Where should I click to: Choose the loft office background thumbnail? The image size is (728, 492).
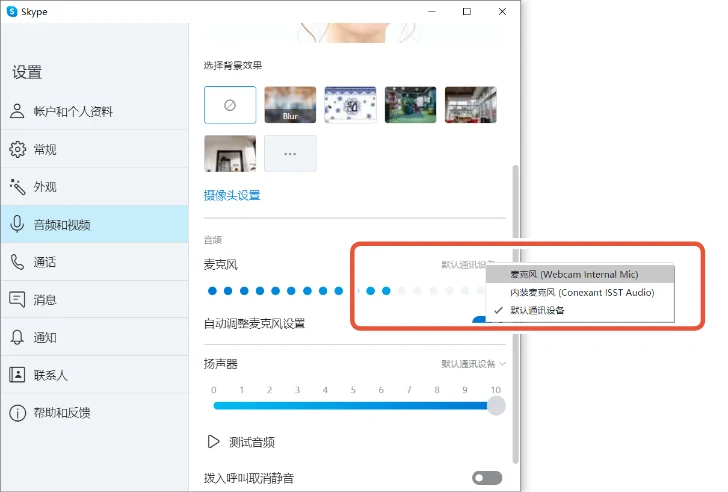(x=470, y=105)
